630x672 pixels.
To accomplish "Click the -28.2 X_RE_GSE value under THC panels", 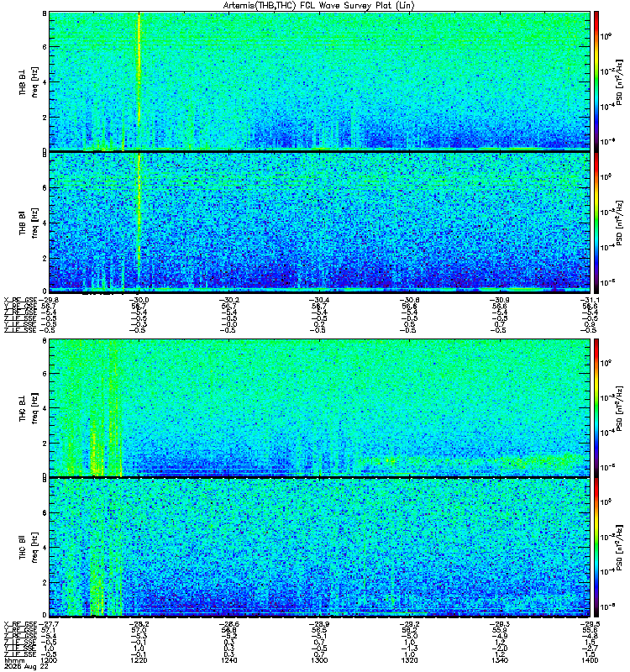I will coord(139,624).
